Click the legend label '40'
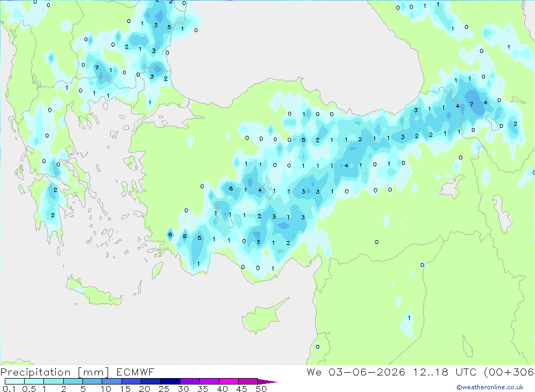The image size is (535, 392). pos(223,389)
